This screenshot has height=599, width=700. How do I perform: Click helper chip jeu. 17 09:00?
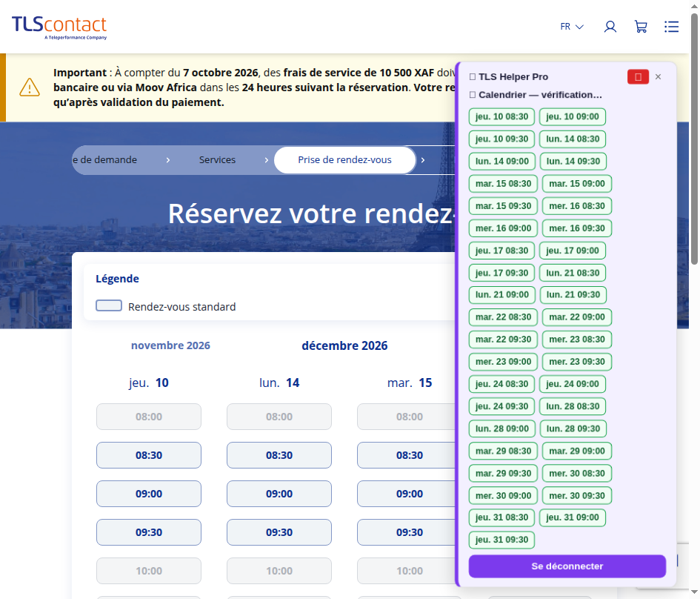573,251
